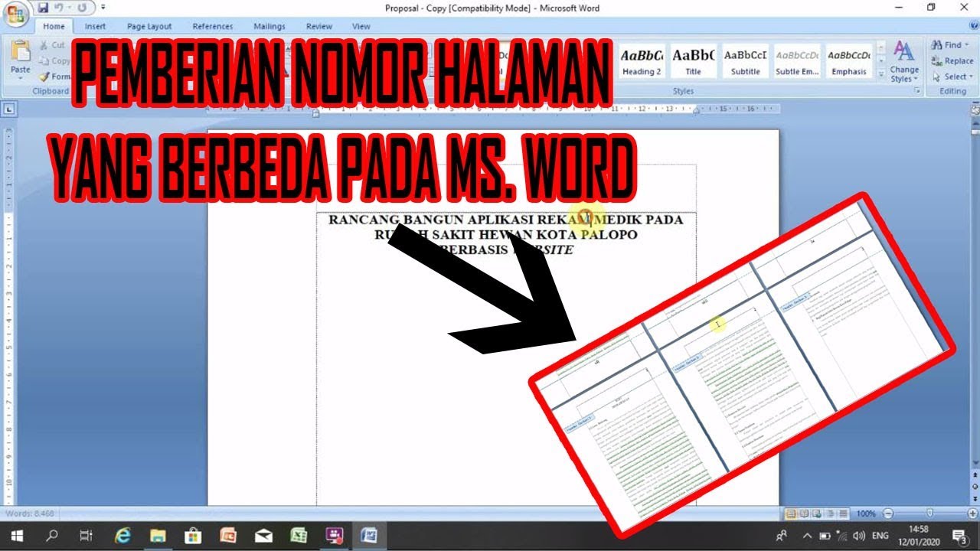Click the 100% zoom level
The width and height of the screenshot is (980, 551).
coord(866,514)
